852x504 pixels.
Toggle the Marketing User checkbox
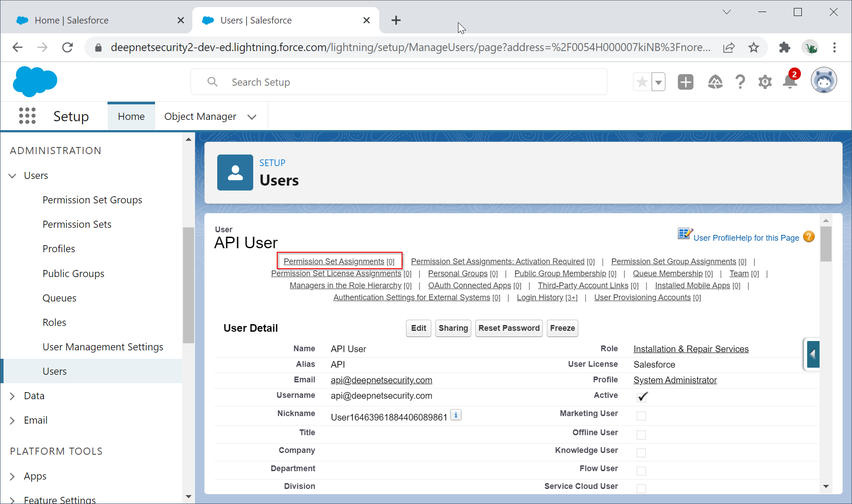coord(641,416)
